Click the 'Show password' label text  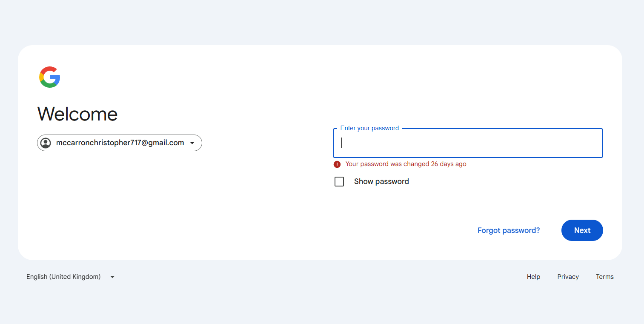(x=381, y=181)
